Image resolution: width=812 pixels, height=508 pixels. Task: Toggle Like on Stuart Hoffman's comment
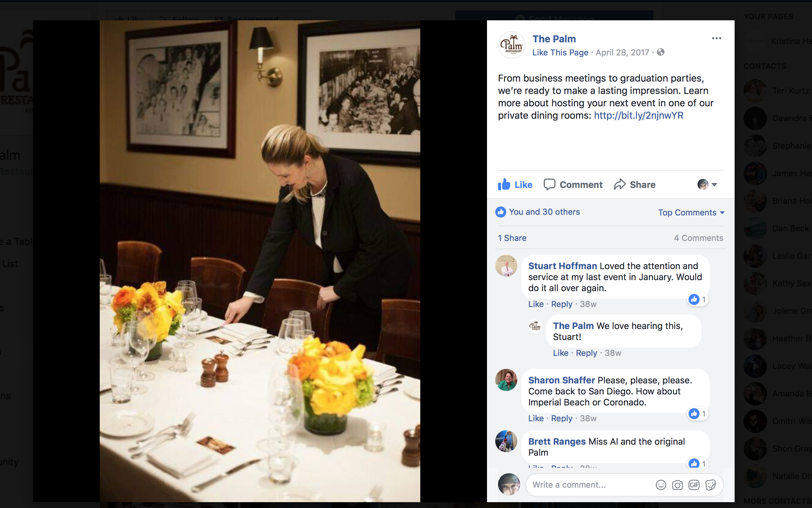pyautogui.click(x=536, y=304)
